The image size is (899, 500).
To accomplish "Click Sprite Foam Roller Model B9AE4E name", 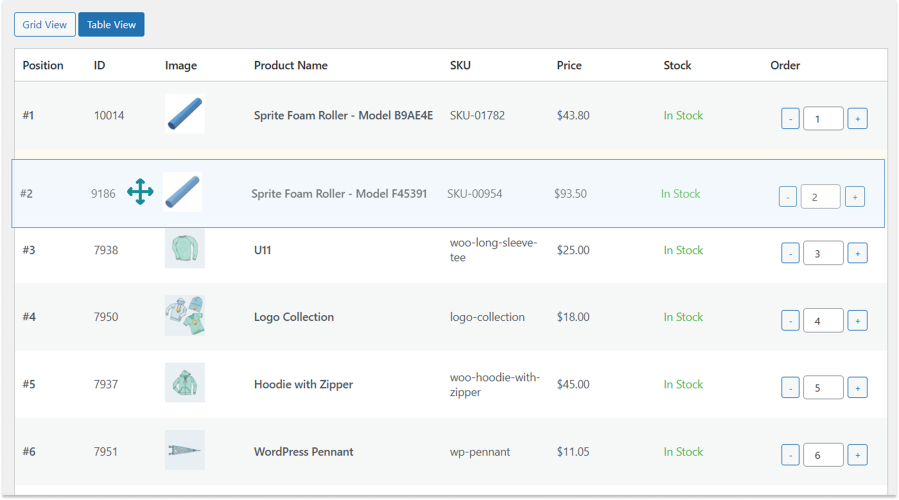I will click(343, 115).
